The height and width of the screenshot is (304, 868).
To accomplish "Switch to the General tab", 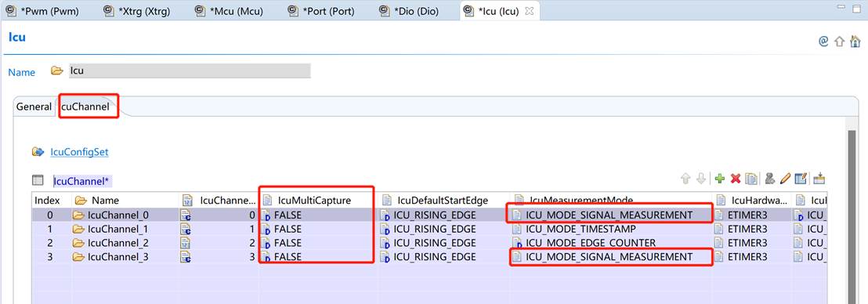I will tap(34, 107).
